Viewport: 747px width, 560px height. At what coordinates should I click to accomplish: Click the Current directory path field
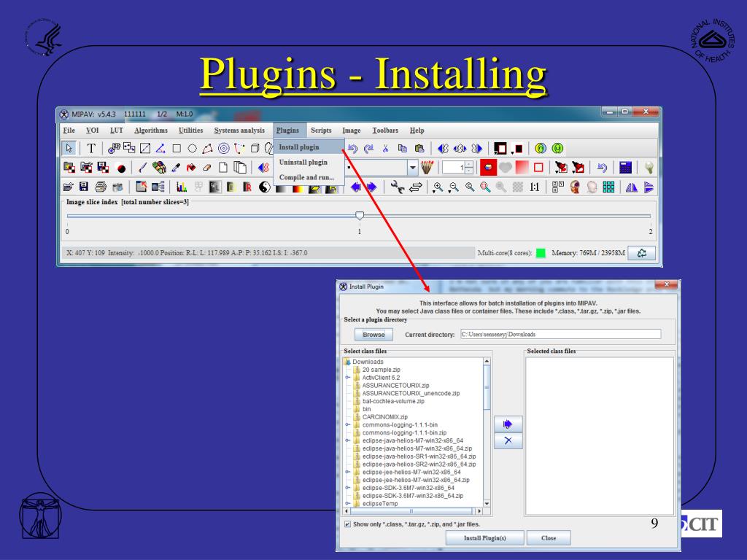coord(561,334)
